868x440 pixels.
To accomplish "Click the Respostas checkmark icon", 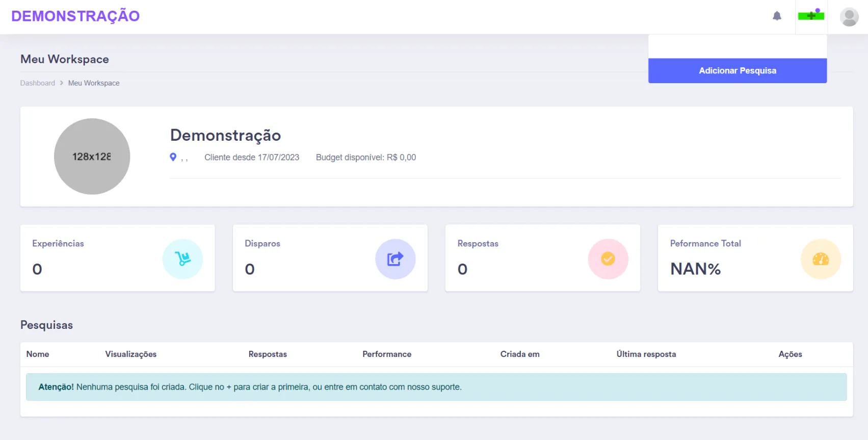I will pyautogui.click(x=608, y=259).
